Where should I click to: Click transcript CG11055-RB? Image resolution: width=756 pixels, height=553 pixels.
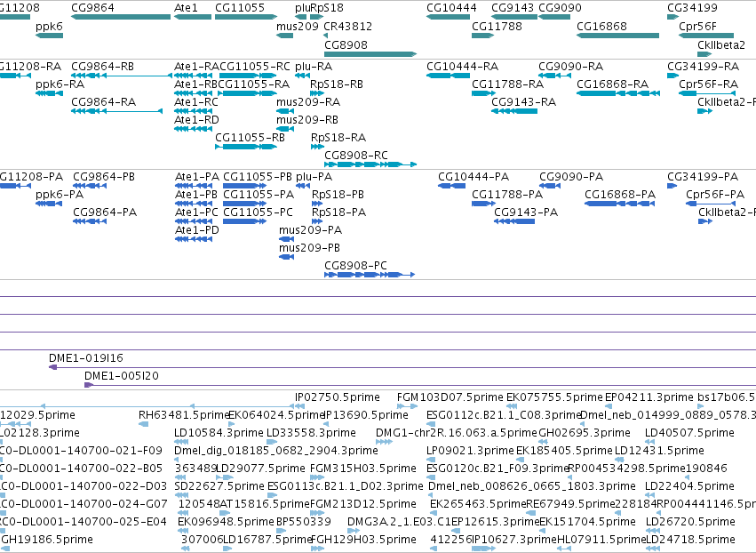click(246, 147)
